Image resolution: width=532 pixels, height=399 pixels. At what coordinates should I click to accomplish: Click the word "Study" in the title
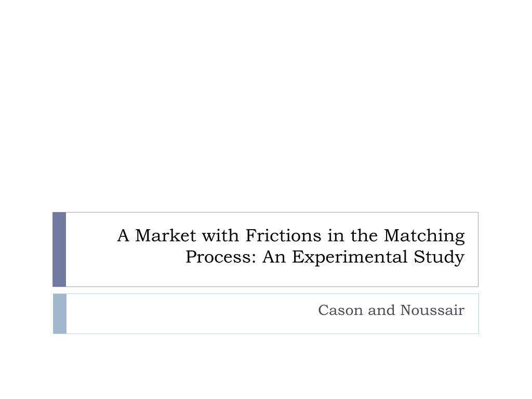(x=439, y=258)
